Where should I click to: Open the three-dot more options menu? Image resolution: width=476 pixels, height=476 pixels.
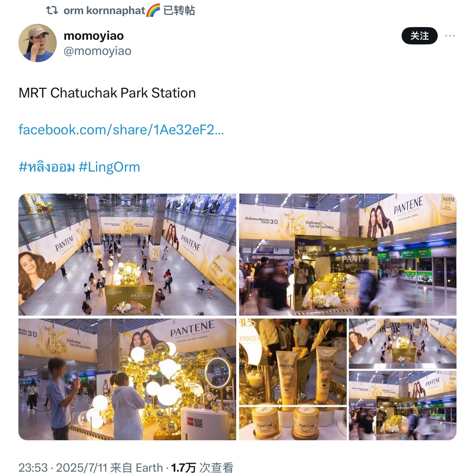[450, 36]
